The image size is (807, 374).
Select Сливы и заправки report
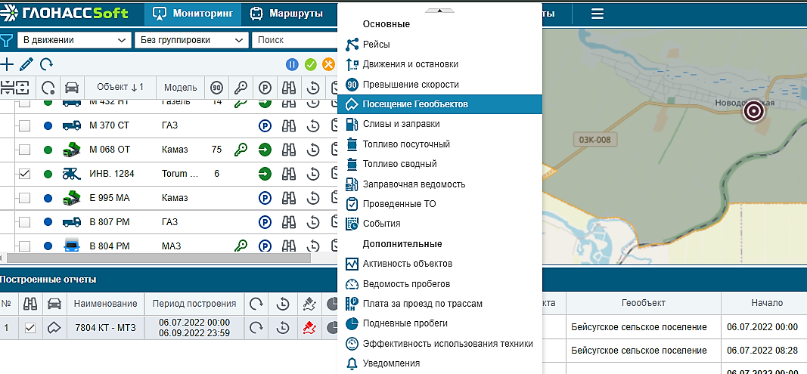pos(439,124)
